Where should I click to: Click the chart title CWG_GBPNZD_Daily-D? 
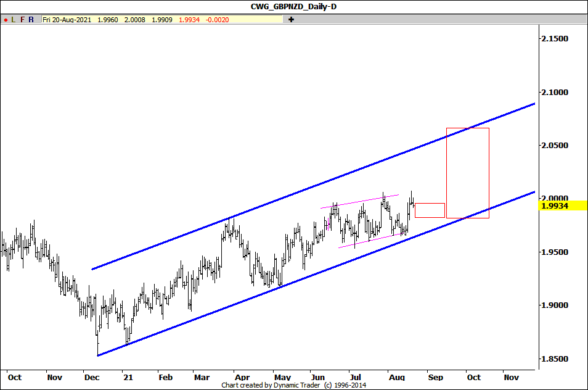tap(293, 6)
